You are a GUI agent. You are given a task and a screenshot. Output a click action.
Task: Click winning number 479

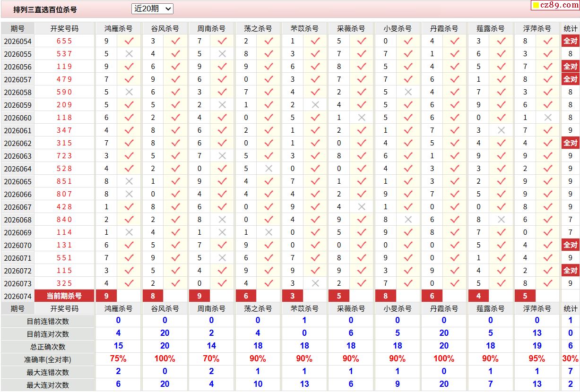pos(64,79)
